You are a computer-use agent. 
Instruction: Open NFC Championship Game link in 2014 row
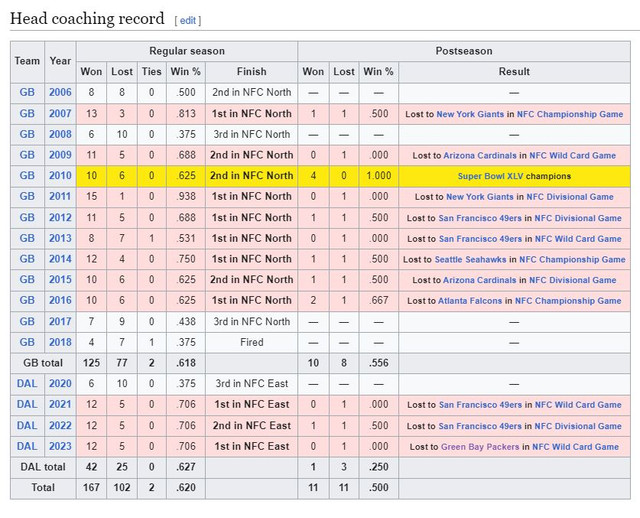pos(572,260)
